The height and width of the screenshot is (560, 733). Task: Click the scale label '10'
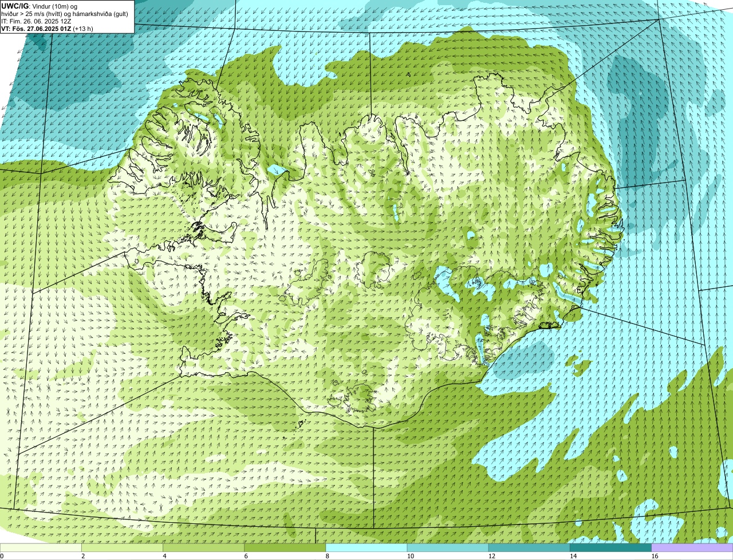pyautogui.click(x=411, y=556)
